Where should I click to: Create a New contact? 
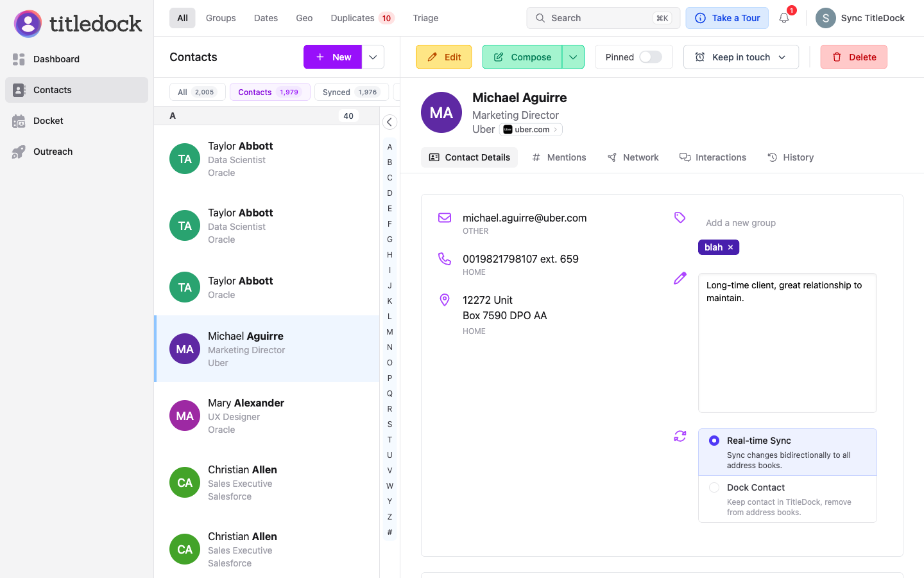(x=332, y=57)
